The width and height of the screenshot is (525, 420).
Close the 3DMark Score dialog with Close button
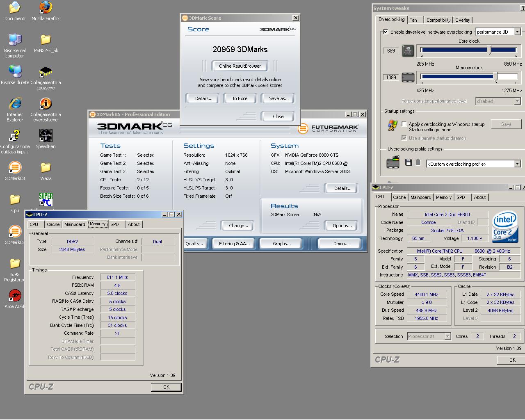[278, 116]
